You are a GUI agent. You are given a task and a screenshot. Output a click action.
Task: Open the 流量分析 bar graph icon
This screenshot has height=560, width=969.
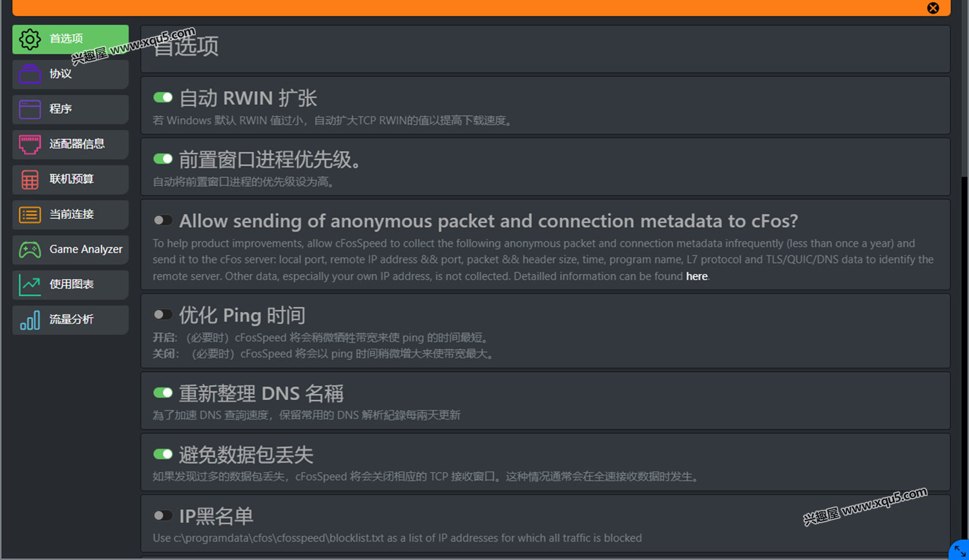30,320
